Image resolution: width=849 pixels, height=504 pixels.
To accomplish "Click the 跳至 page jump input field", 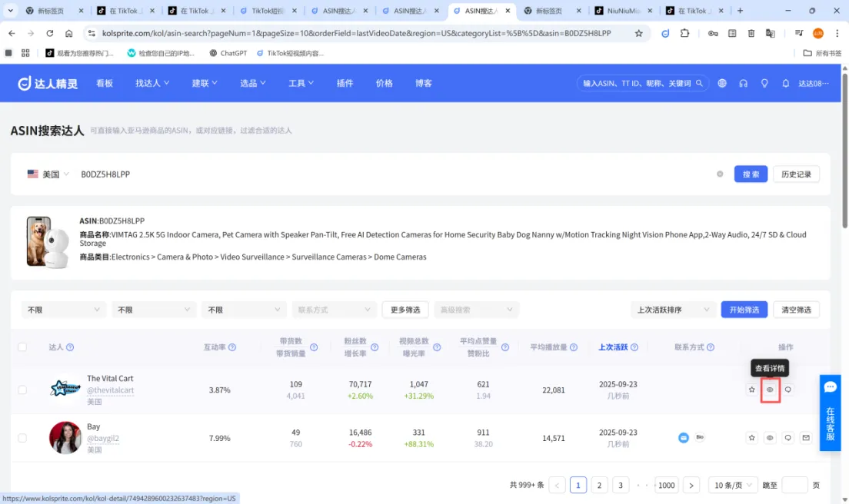I will (x=796, y=485).
